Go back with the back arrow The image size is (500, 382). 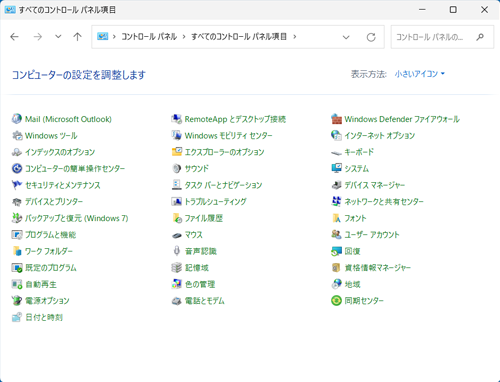tap(14, 37)
